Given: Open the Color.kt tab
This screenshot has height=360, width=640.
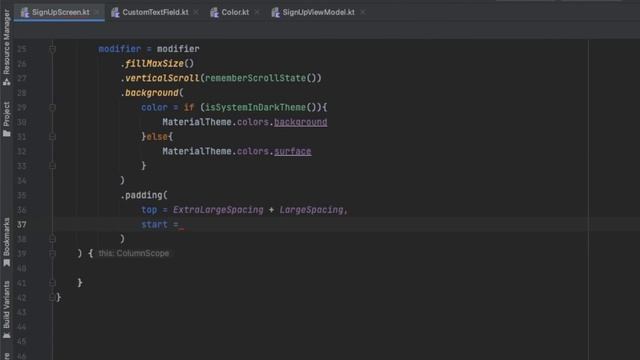Looking at the screenshot, I should (x=235, y=12).
